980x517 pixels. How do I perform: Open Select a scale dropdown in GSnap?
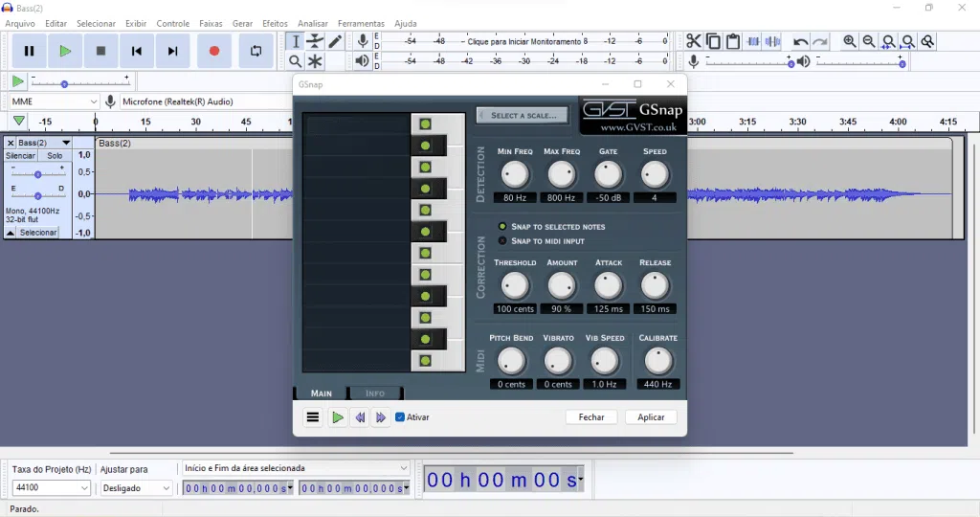(523, 115)
